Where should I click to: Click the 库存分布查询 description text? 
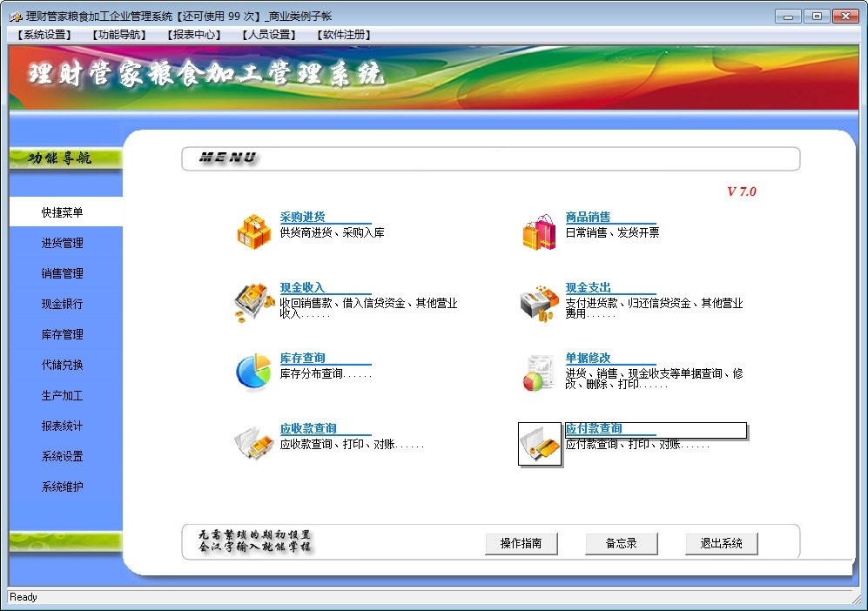coord(326,373)
